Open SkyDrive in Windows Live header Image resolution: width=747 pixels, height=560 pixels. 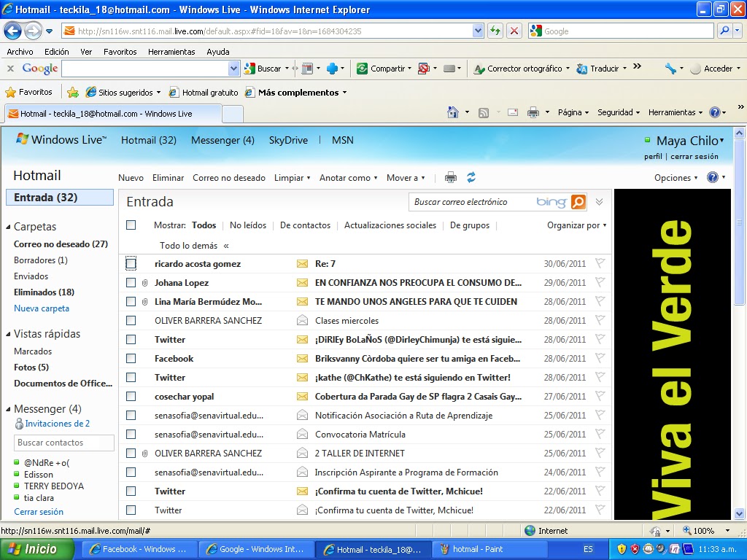point(288,140)
